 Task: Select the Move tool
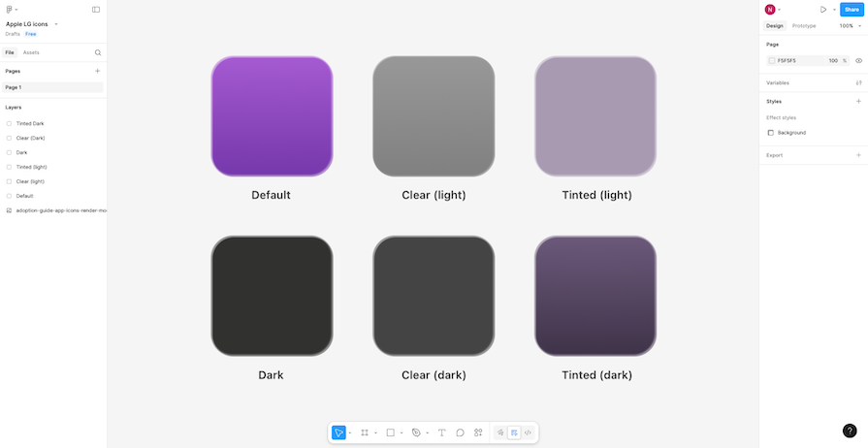tap(338, 432)
